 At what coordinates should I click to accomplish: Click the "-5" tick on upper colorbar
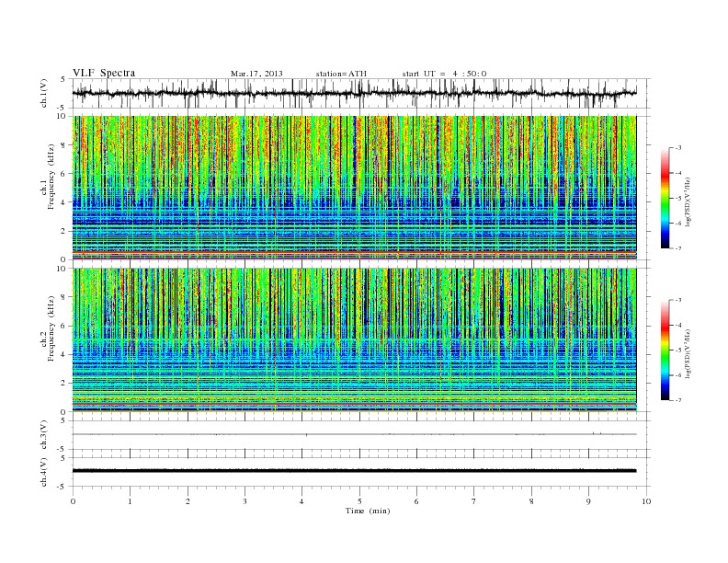coord(678,198)
